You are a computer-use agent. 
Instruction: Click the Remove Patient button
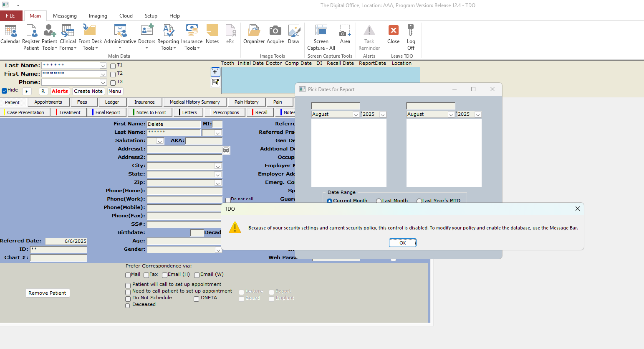click(x=47, y=293)
